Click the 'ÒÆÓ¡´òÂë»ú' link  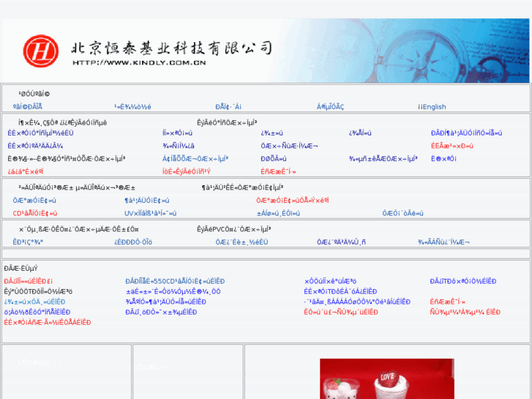click(402, 213)
